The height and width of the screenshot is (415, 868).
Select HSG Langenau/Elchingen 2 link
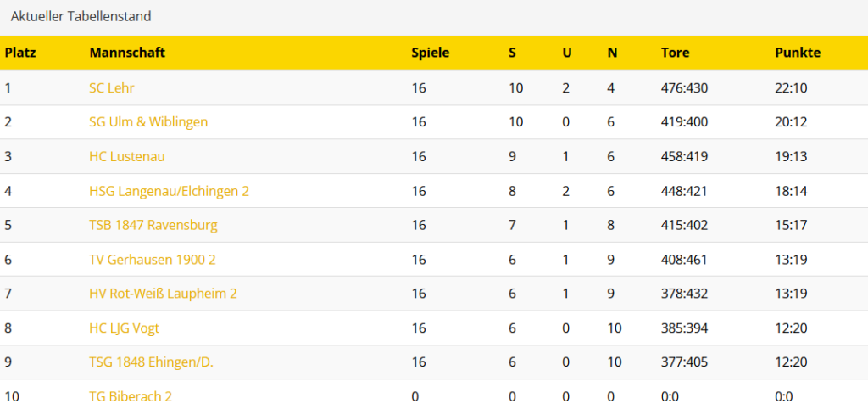(x=169, y=192)
